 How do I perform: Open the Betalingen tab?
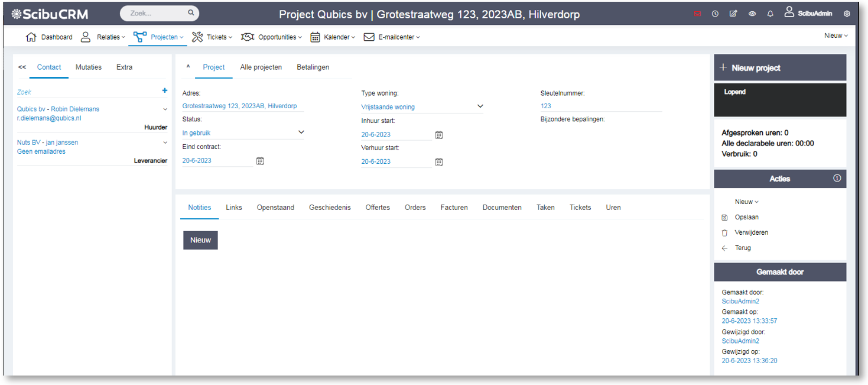(x=313, y=67)
